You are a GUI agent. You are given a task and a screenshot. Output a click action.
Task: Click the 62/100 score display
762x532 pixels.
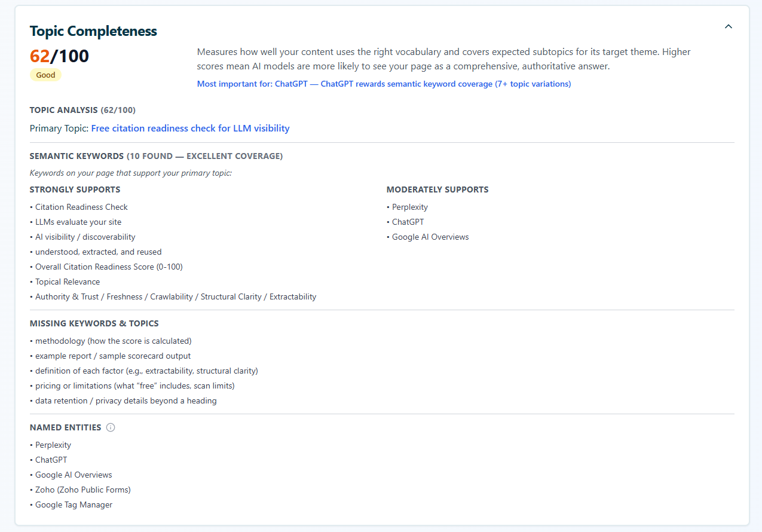(x=59, y=56)
